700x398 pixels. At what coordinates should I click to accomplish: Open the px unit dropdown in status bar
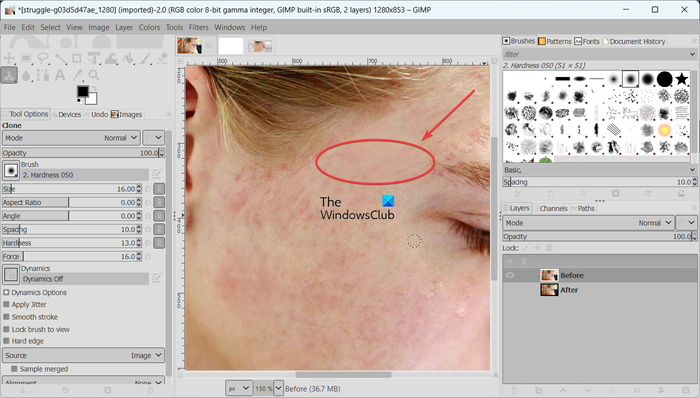point(238,389)
